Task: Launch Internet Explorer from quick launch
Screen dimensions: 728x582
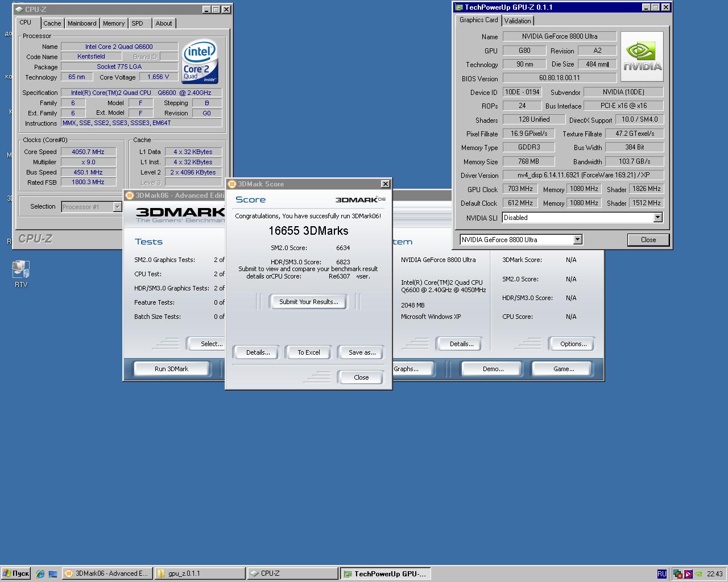Action: click(40, 573)
